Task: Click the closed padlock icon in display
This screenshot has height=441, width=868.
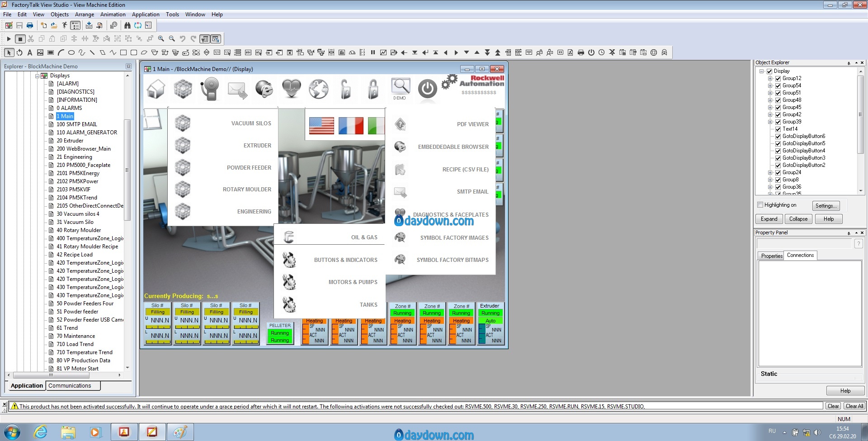Action: pos(373,89)
